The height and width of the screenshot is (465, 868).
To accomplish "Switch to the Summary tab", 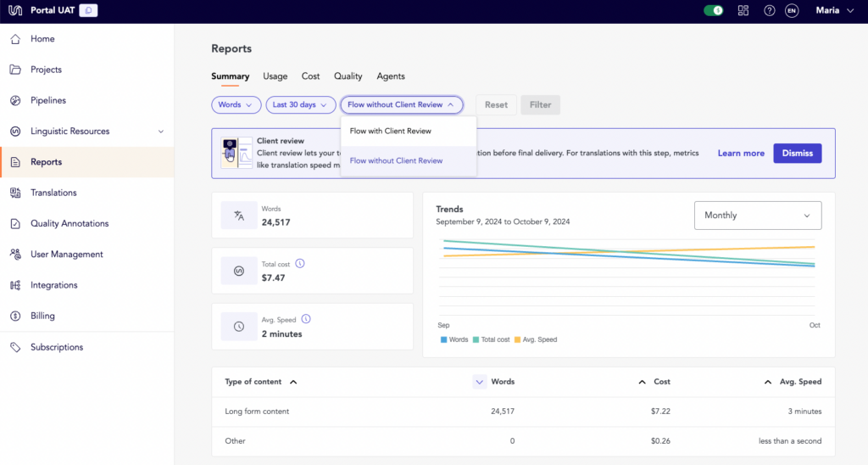I will (x=231, y=76).
